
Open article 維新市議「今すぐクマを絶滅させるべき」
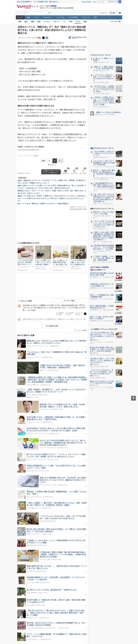[x=63, y=405]
